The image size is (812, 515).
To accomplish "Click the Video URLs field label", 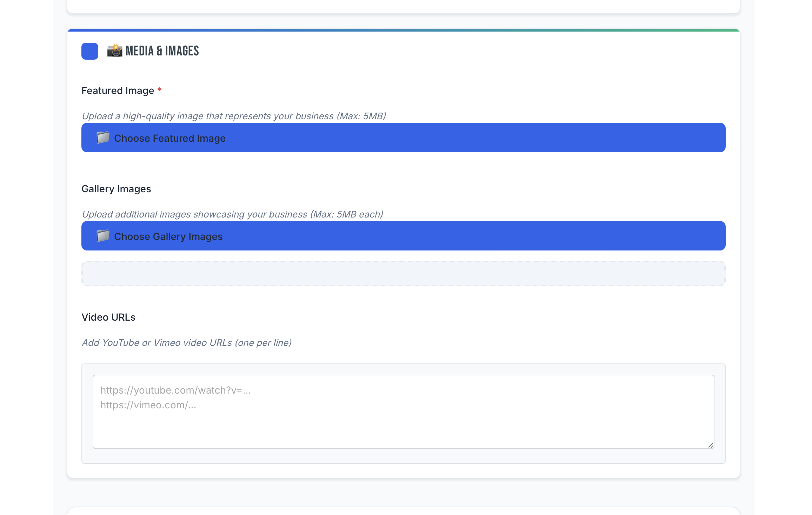I will [108, 317].
